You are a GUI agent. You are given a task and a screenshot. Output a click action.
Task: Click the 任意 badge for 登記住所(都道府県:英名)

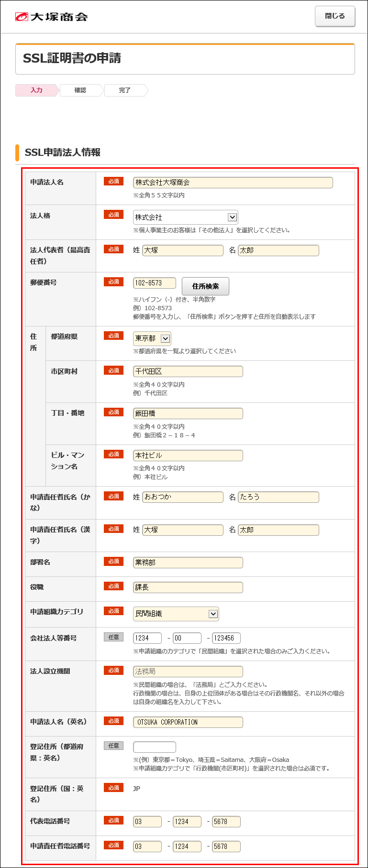coord(113,746)
